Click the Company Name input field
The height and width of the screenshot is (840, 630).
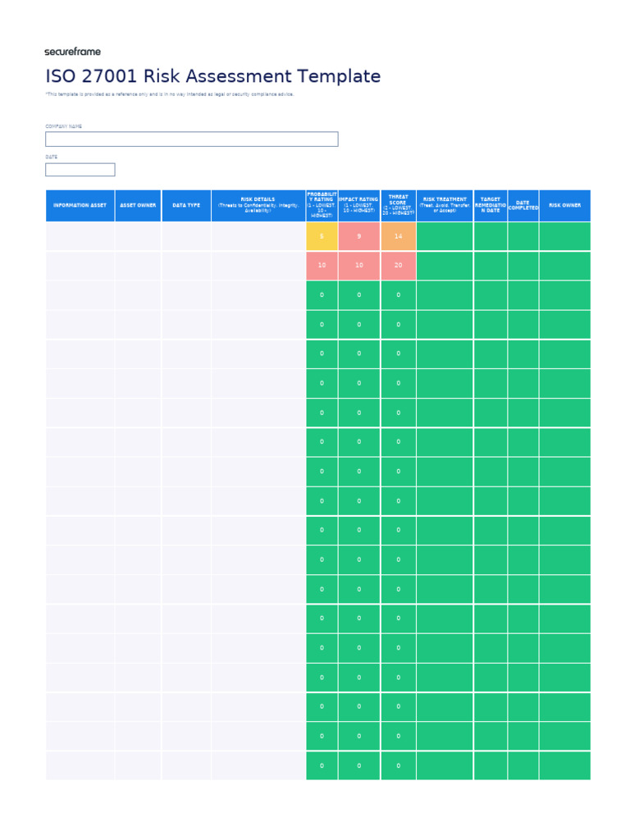pos(191,139)
